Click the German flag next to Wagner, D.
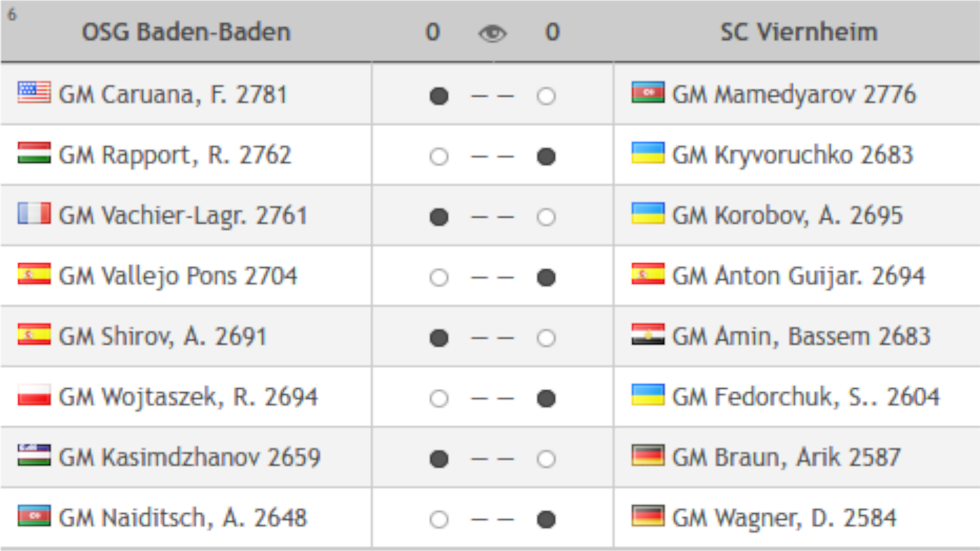Screen dimensions: 980x551 click(648, 516)
